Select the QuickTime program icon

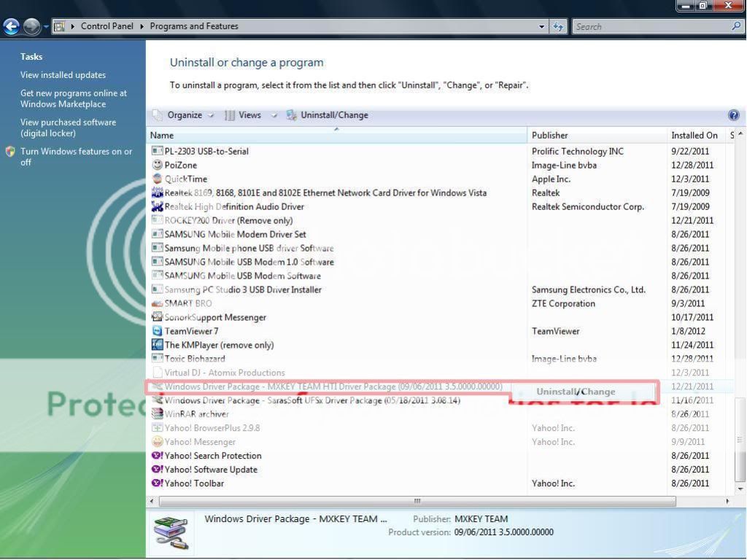[x=157, y=179]
